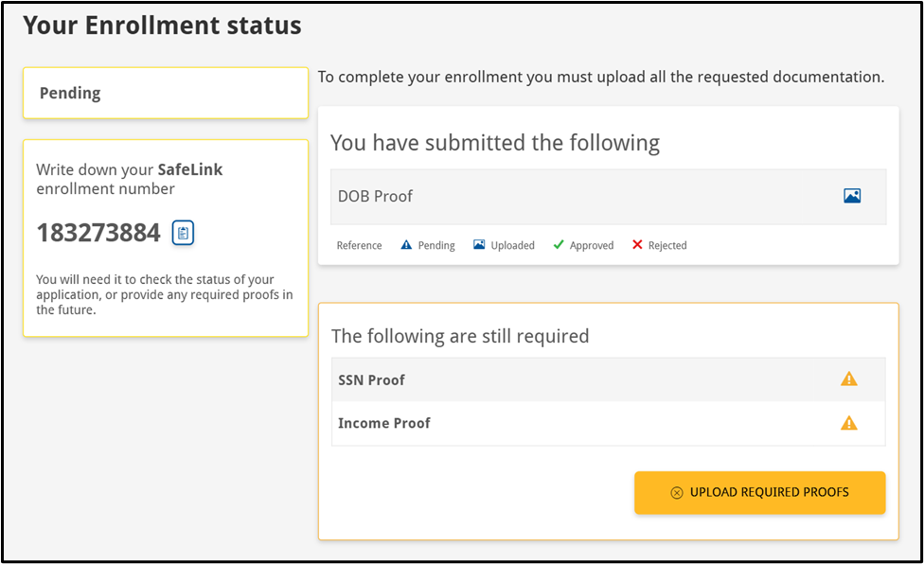The width and height of the screenshot is (924, 564).
Task: Click the warning icon beside Income Proof
Action: point(849,423)
